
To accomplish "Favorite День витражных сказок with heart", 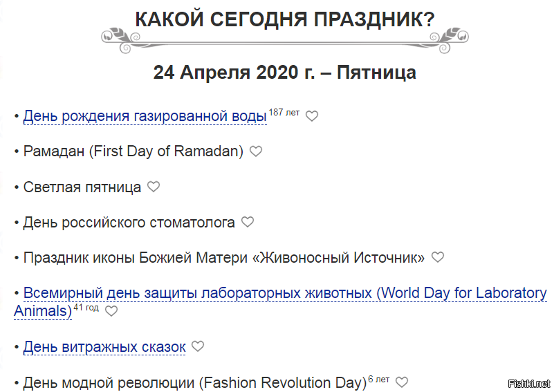I will coord(198,346).
